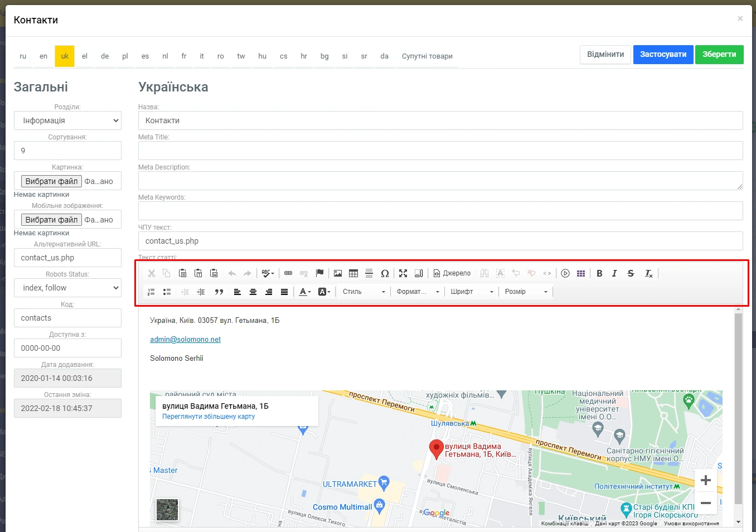The image size is (756, 532).
Task: Expand the Robots Status dropdown
Action: click(67, 288)
